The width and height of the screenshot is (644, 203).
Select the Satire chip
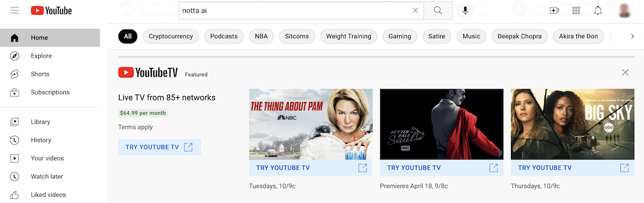point(437,37)
